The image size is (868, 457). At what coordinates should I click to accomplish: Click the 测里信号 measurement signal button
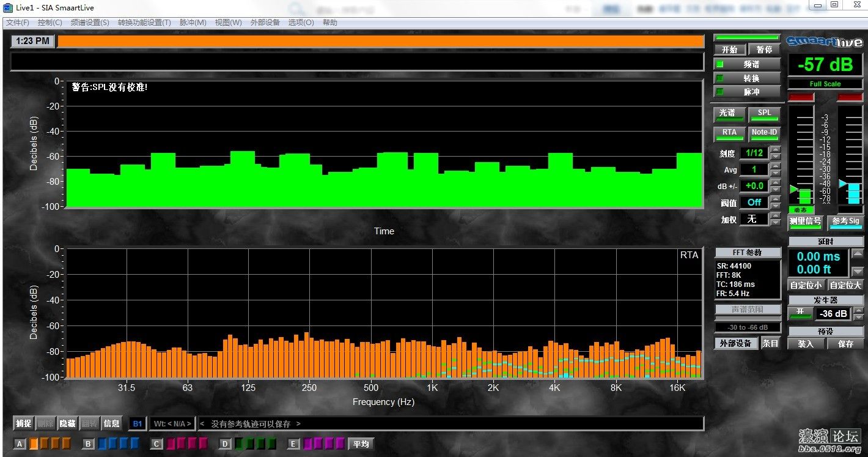pos(805,221)
